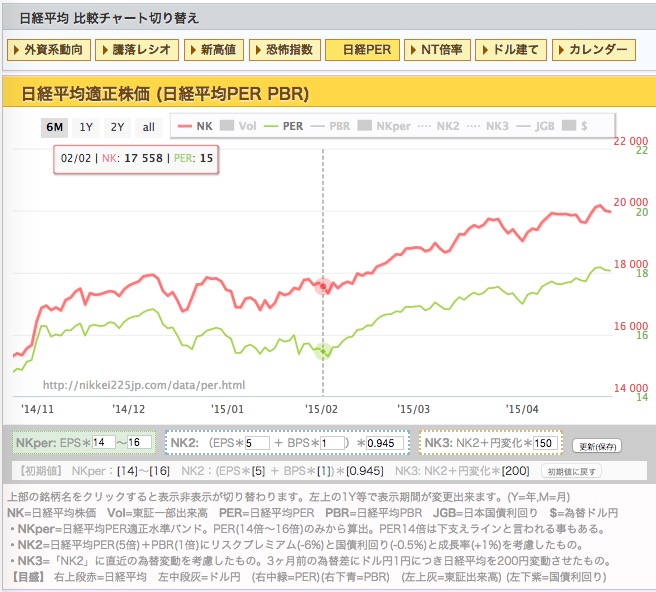
Task: Click the red NK data point on 02/02
Action: click(323, 286)
